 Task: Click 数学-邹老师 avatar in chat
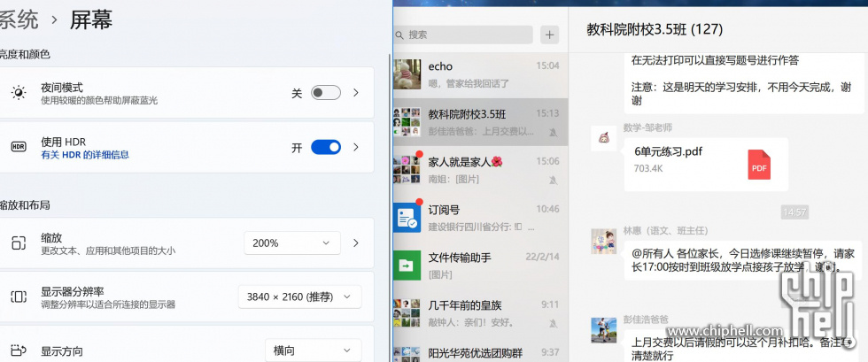(x=603, y=138)
